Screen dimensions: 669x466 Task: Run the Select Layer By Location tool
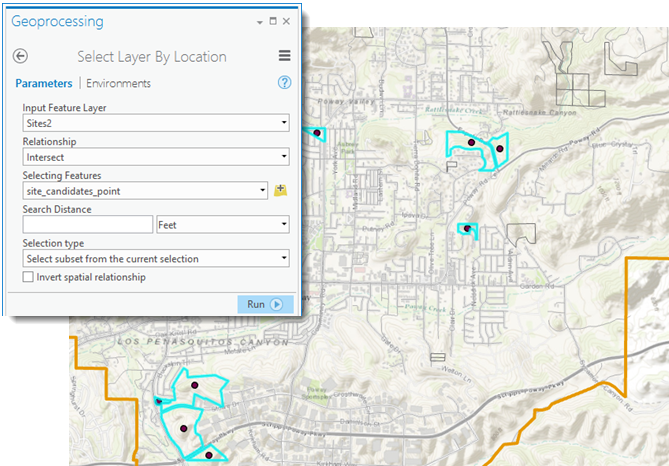pos(264,304)
